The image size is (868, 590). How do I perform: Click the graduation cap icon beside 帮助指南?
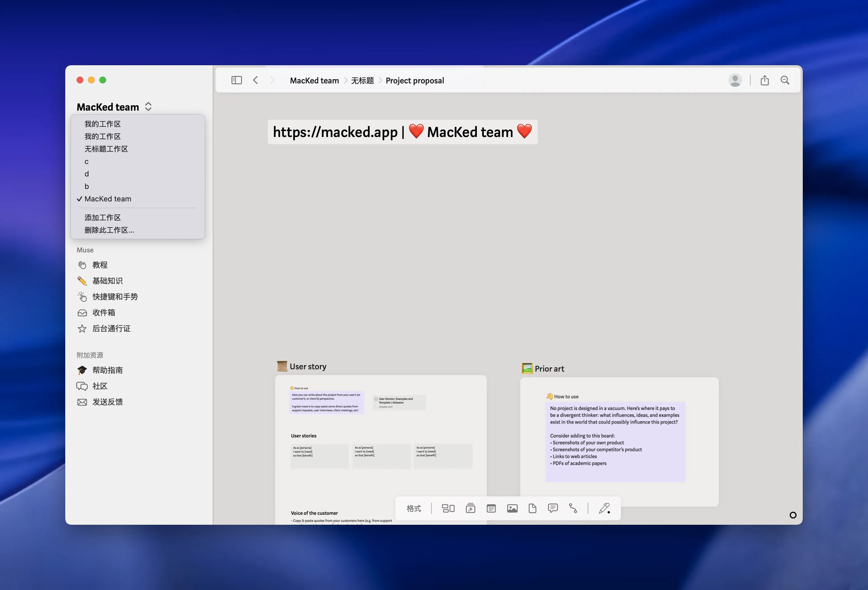(x=82, y=370)
